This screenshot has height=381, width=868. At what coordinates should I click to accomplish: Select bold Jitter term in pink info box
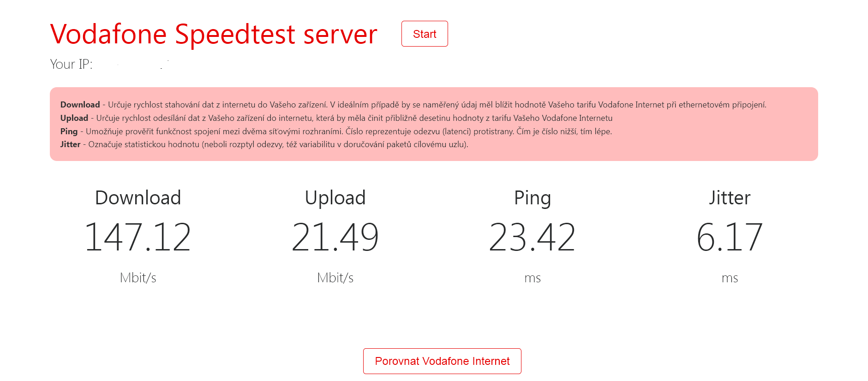click(70, 144)
